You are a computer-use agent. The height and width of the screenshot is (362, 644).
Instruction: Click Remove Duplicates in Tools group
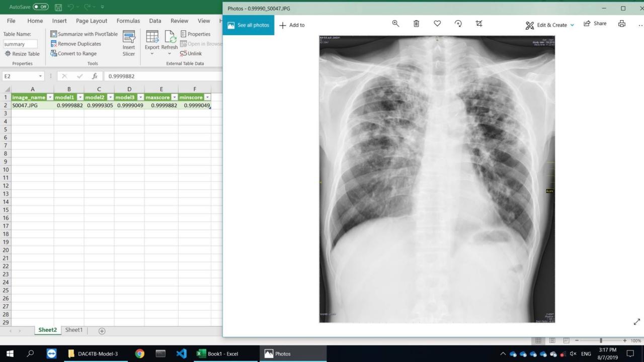(x=76, y=44)
